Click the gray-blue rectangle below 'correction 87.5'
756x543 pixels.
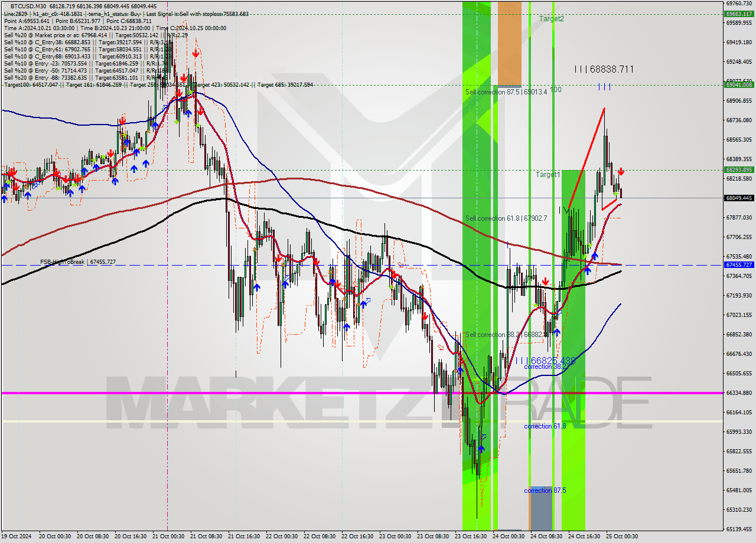541,509
